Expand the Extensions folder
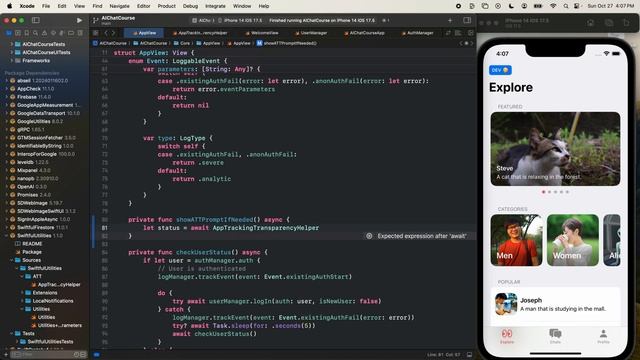 tap(22, 293)
